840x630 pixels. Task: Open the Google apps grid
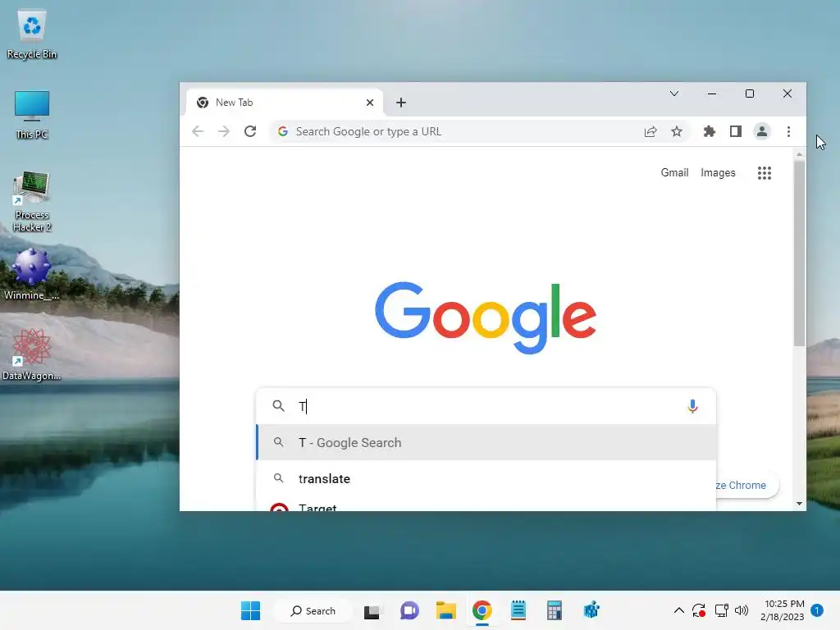click(765, 173)
